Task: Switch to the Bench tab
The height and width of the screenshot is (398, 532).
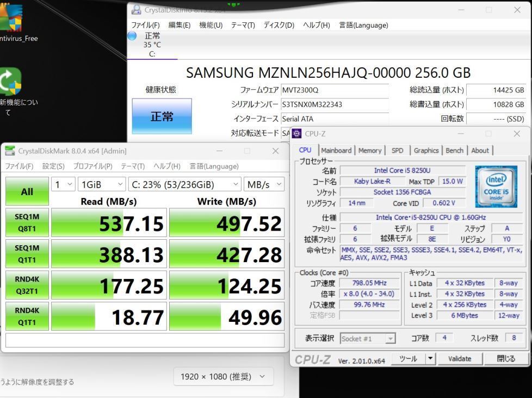Action: click(x=454, y=151)
